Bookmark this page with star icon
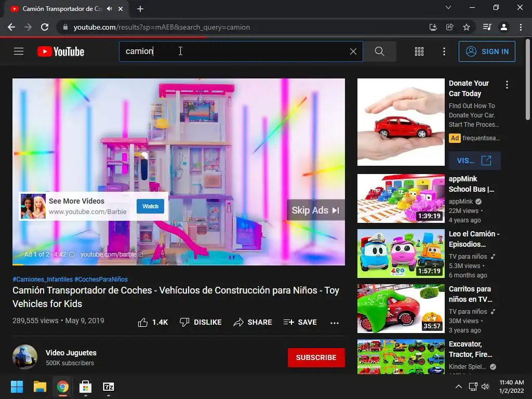The image size is (532, 399). tap(467, 27)
